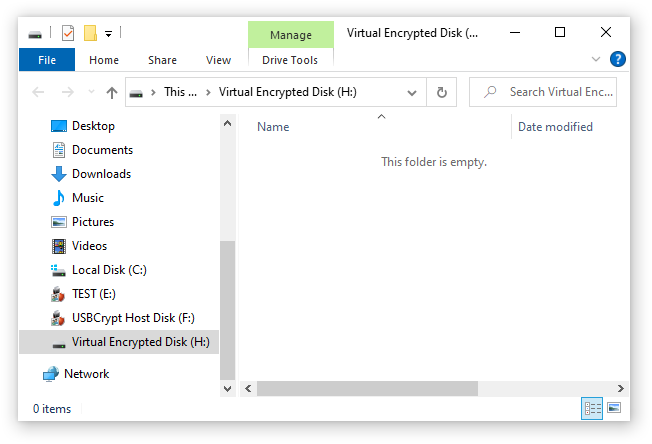Expand the ribbon with the chevron
This screenshot has width=652, height=444.
[595, 59]
